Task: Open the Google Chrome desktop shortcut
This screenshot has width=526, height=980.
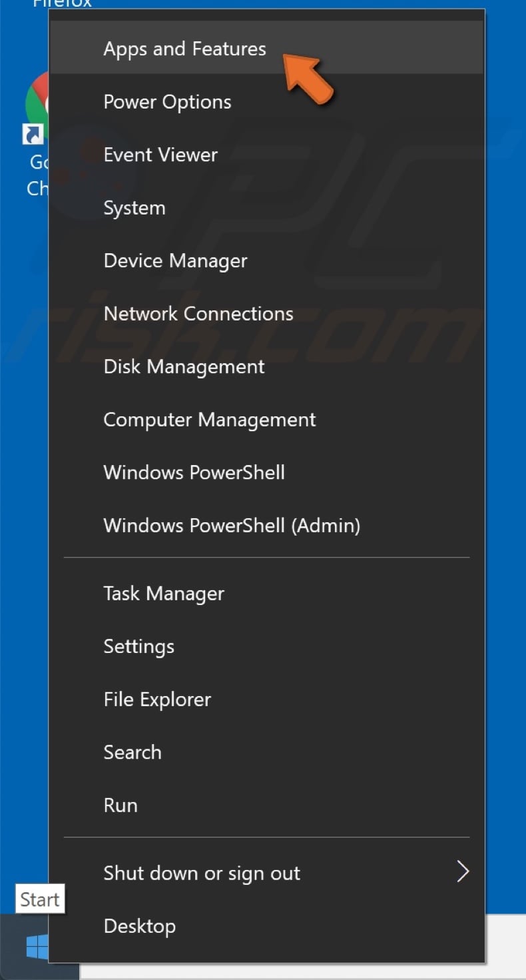Action: pos(37,133)
